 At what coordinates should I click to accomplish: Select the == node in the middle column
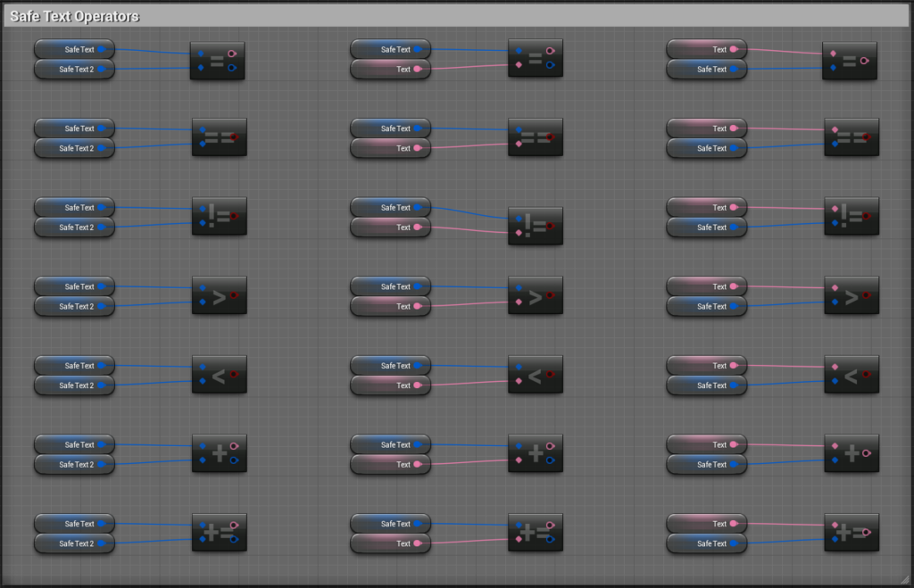click(x=535, y=137)
